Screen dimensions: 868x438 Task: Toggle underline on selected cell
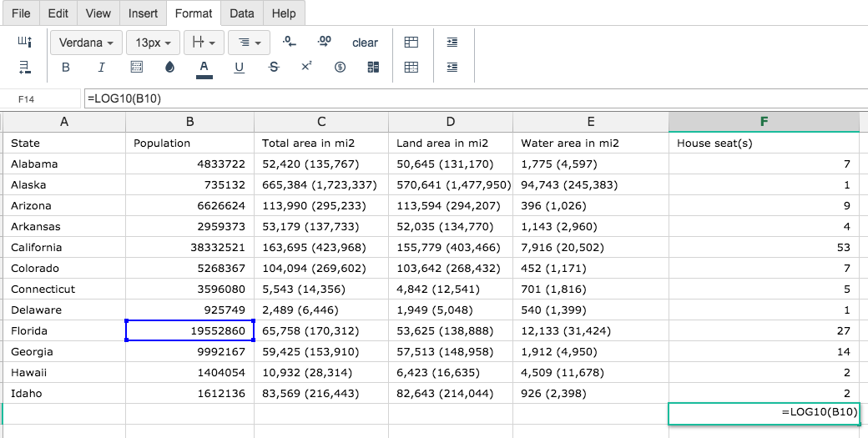(240, 68)
